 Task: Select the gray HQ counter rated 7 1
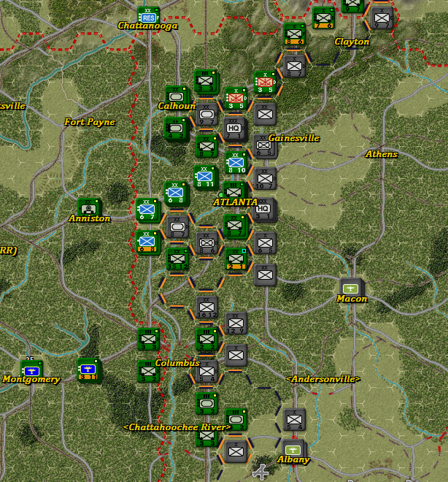pos(235,129)
